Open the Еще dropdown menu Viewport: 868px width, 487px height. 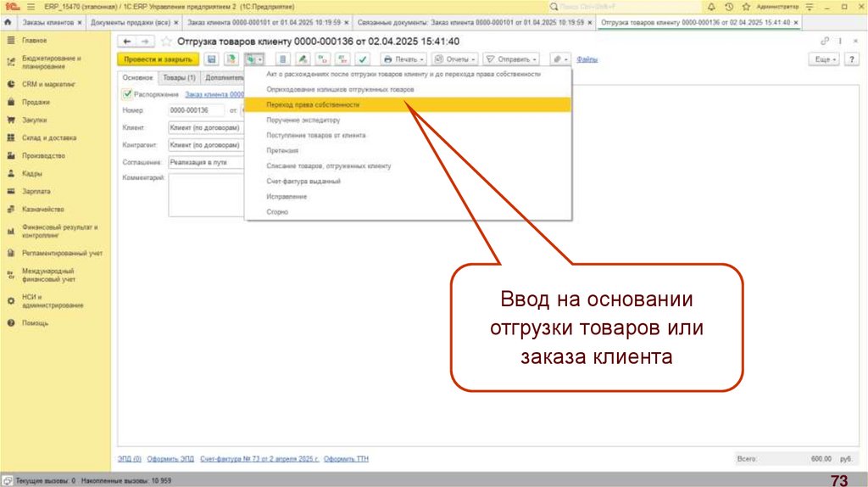pos(825,59)
